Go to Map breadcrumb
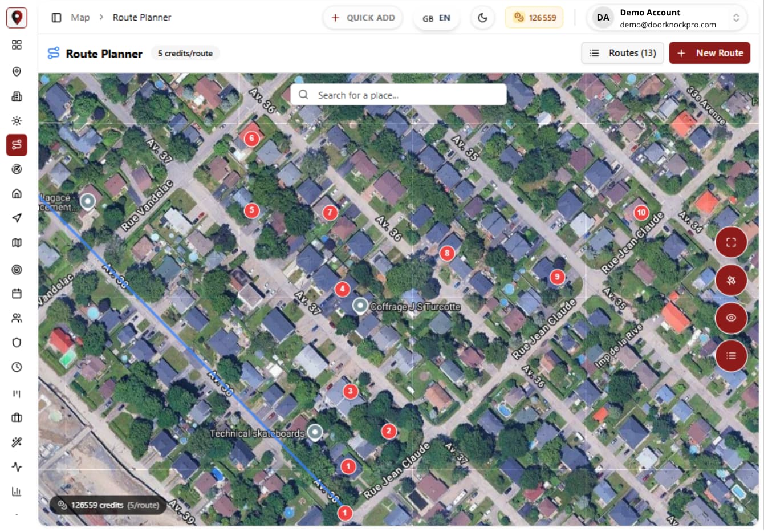This screenshot has height=532, width=764. [x=80, y=18]
